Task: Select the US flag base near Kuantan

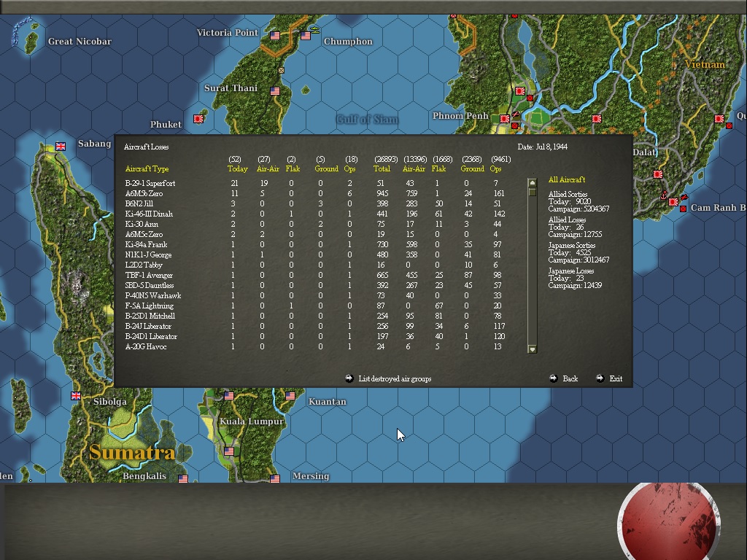Action: [290, 396]
